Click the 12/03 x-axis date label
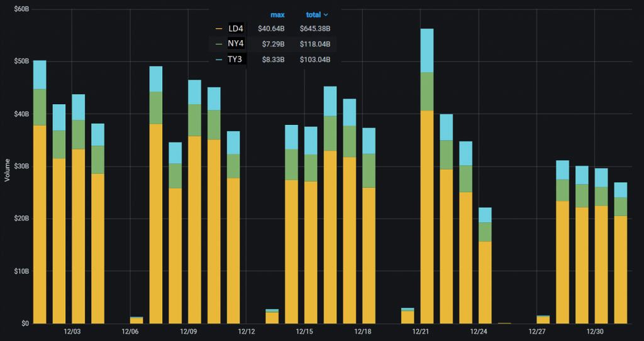This screenshot has width=644, height=341. point(72,332)
